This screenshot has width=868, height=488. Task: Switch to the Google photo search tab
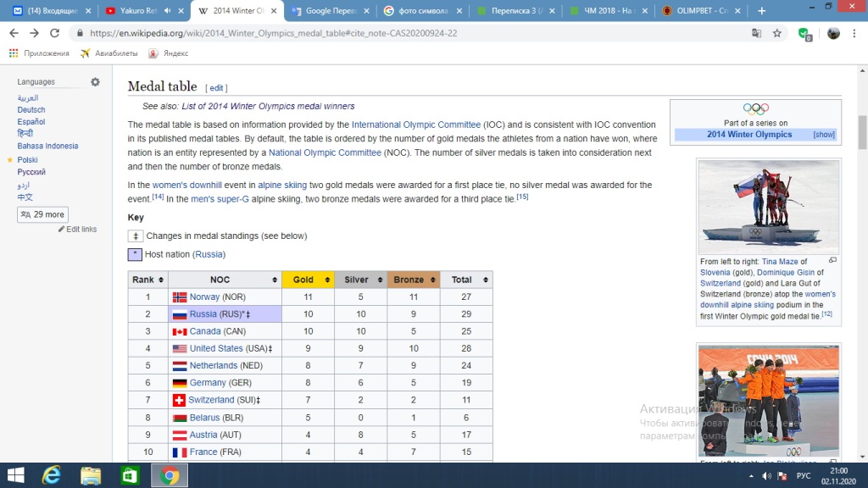[424, 10]
